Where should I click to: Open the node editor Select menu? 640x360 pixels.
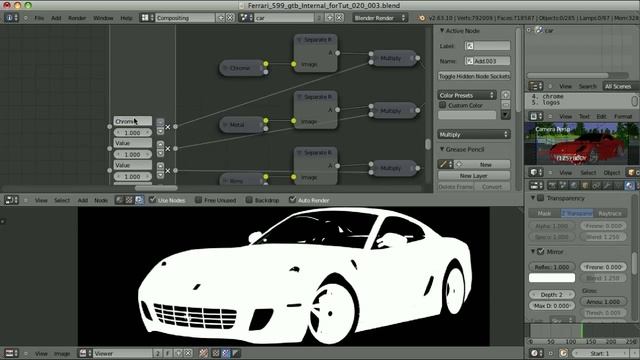(x=62, y=200)
